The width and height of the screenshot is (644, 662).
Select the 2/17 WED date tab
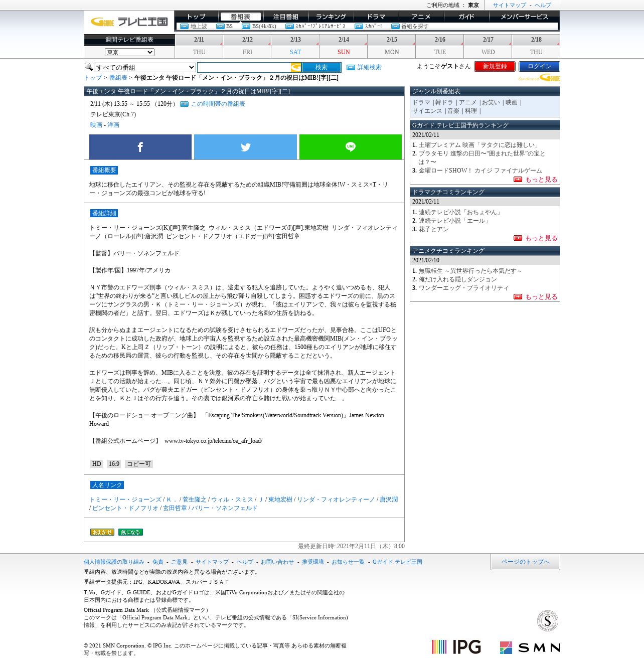pyautogui.click(x=488, y=46)
